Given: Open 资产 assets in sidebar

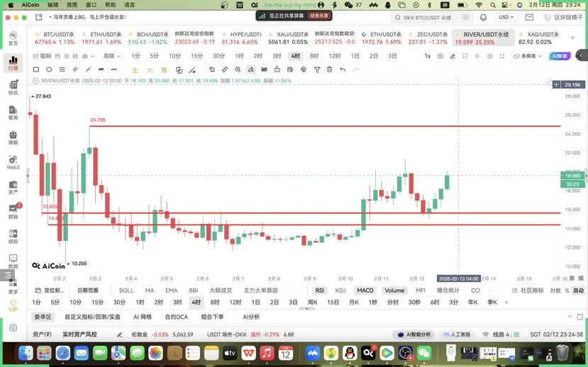Looking at the screenshot, I should [13, 187].
